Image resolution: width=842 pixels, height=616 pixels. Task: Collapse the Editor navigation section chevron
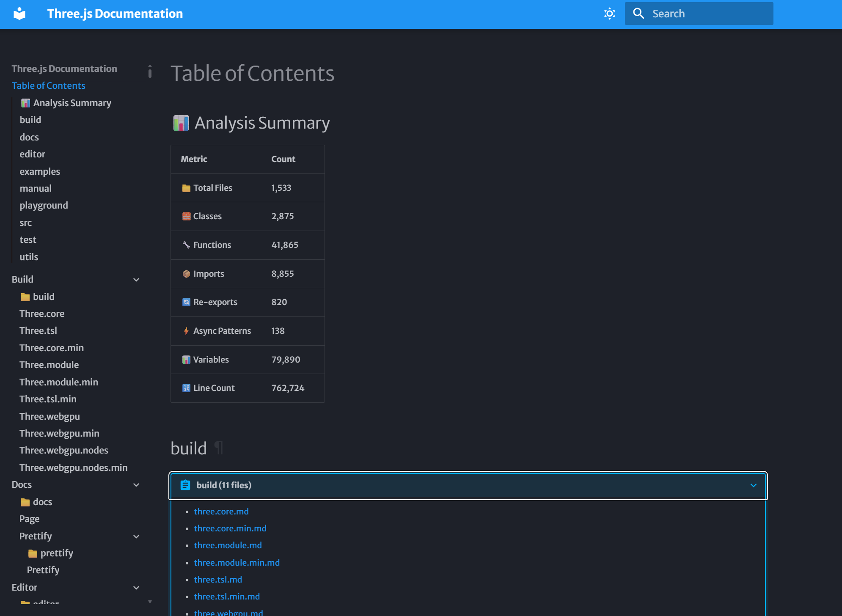136,588
